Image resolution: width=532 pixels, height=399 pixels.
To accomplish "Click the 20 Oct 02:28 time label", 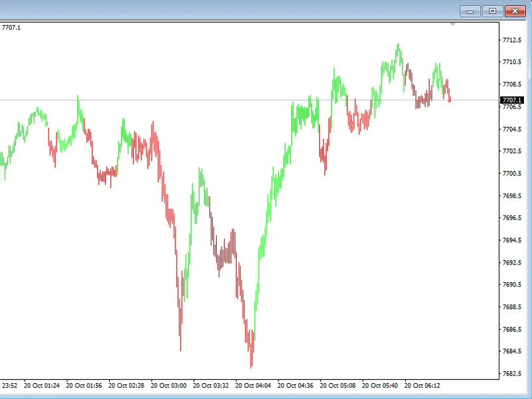I will (x=126, y=386).
